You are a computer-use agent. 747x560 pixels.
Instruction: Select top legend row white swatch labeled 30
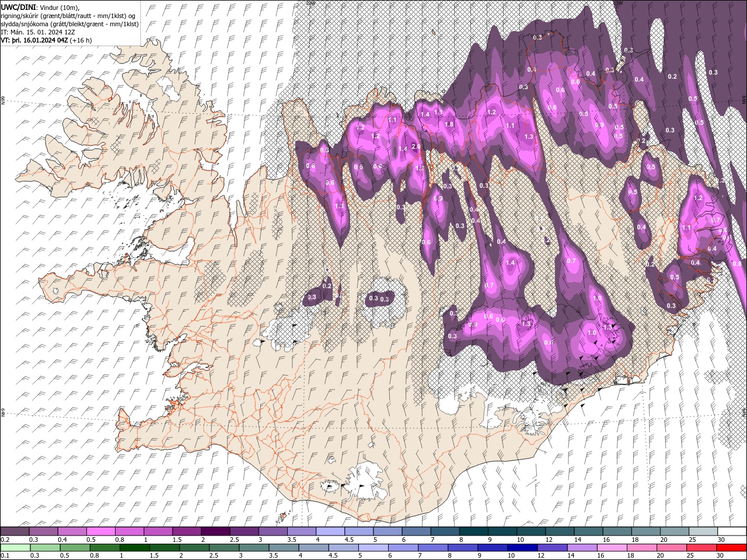click(732, 531)
